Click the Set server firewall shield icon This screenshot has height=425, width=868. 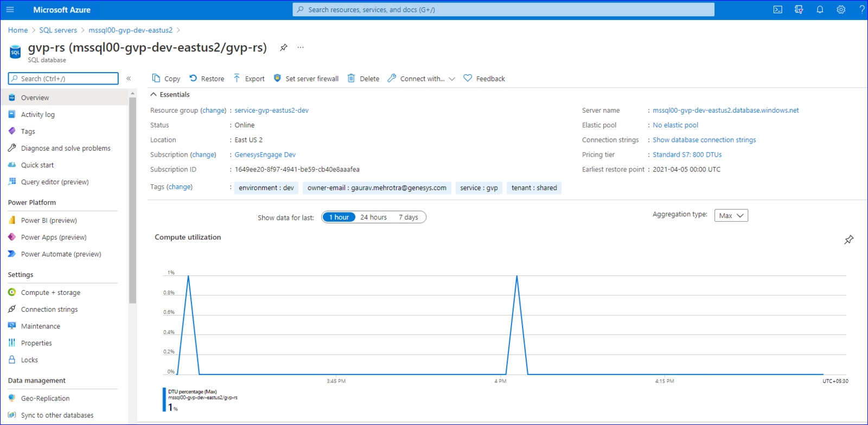277,78
